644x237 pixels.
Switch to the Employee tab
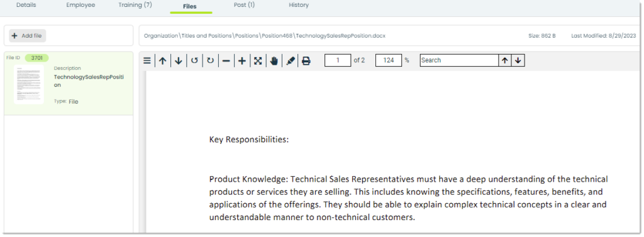(80, 5)
